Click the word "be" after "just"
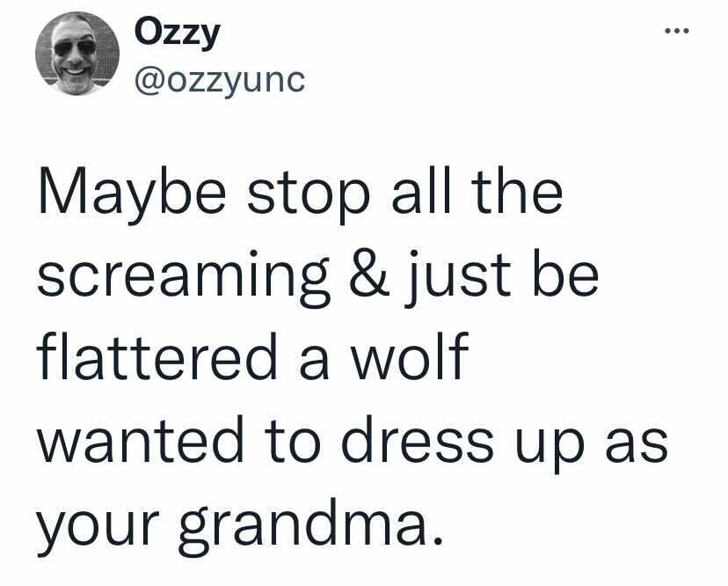The height and width of the screenshot is (586, 728). [x=565, y=274]
